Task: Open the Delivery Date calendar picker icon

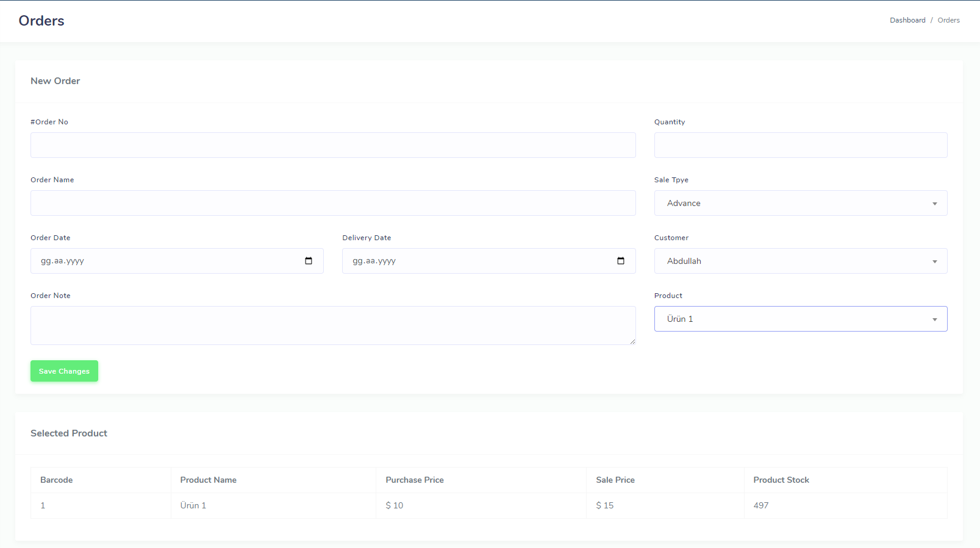Action: point(621,261)
